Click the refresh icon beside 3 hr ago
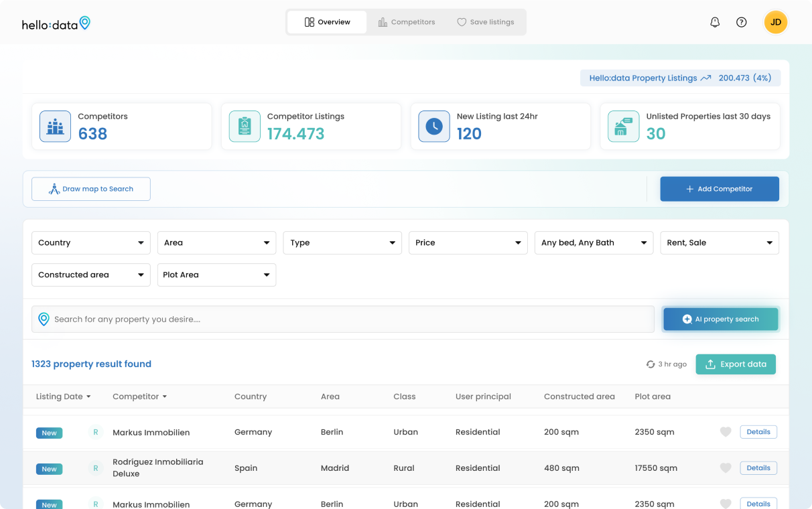This screenshot has width=812, height=509. click(x=650, y=364)
